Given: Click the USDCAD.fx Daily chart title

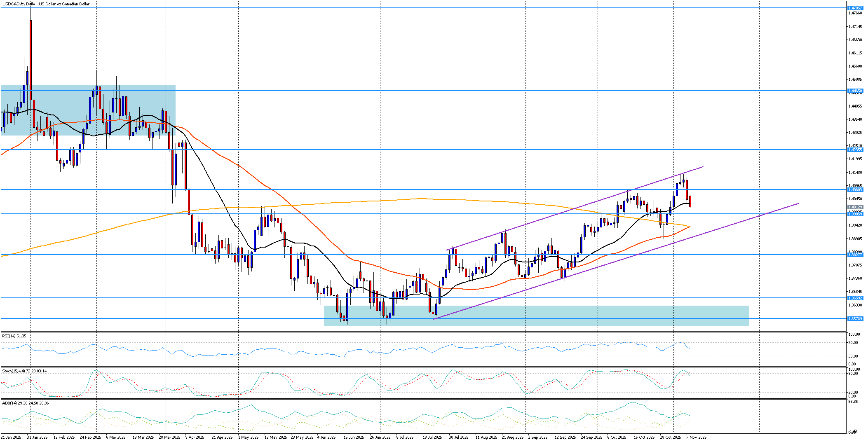Looking at the screenshot, I should [46, 4].
